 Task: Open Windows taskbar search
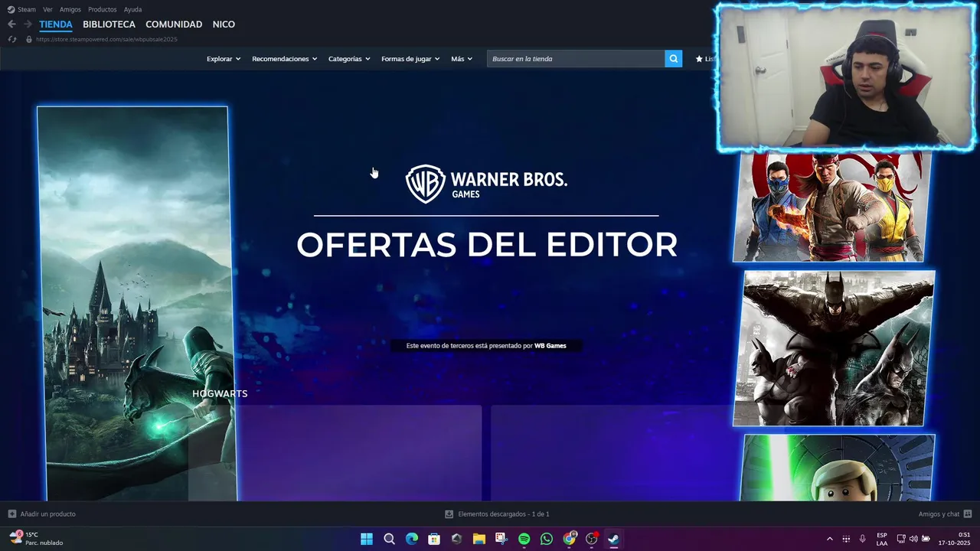(x=389, y=539)
